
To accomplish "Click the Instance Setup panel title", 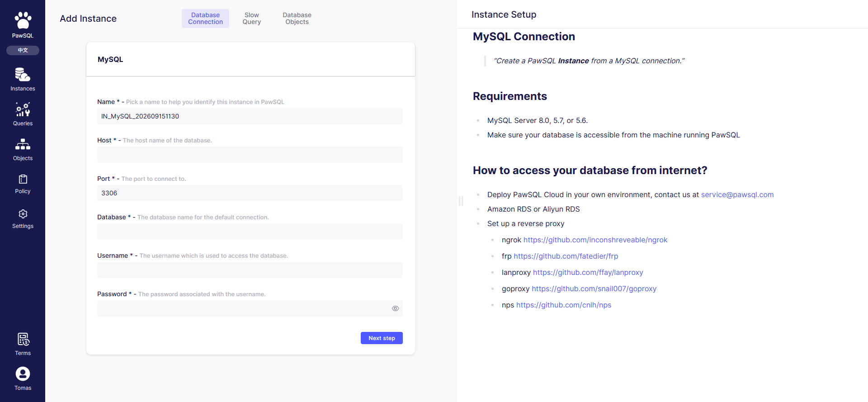I will (504, 14).
